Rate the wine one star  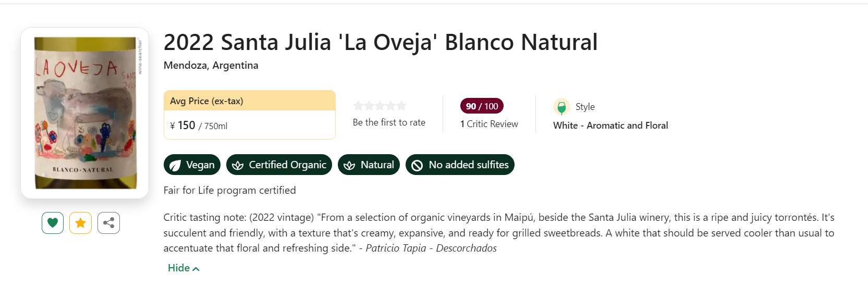click(358, 106)
